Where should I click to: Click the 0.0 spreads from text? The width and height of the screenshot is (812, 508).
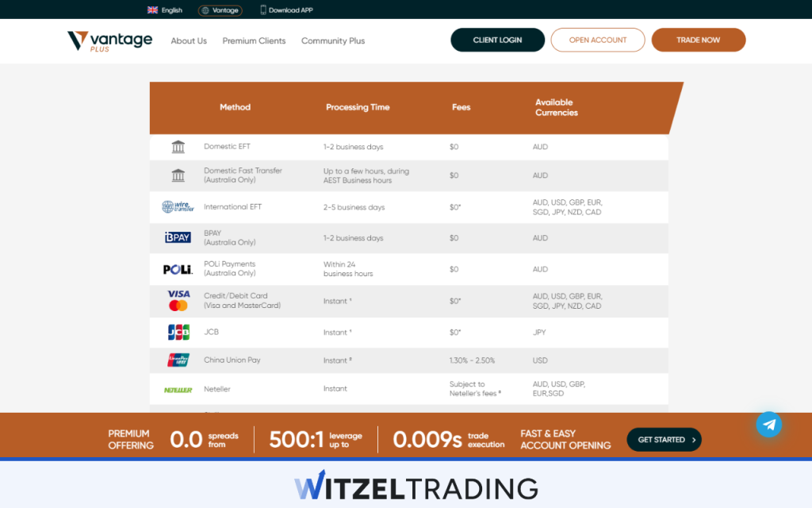(204, 440)
